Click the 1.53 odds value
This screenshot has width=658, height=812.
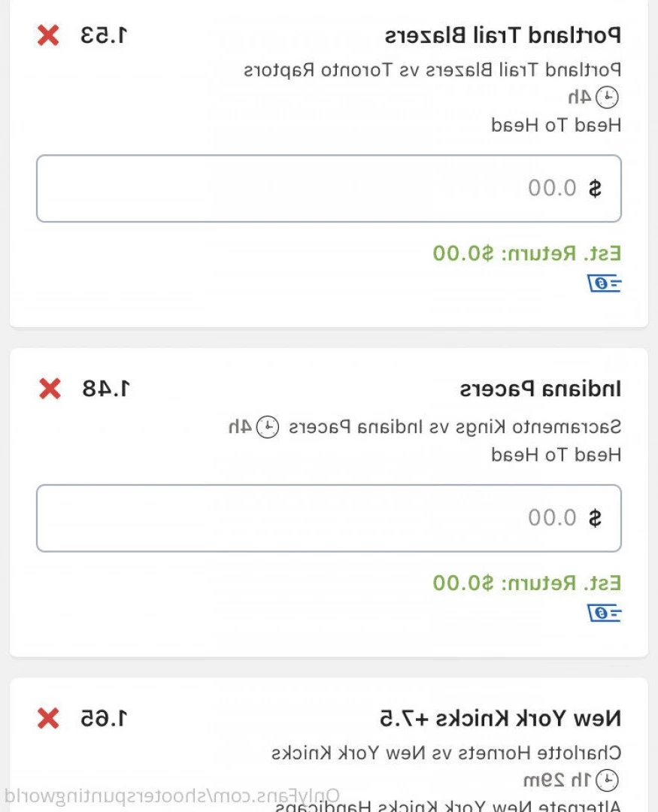(104, 36)
